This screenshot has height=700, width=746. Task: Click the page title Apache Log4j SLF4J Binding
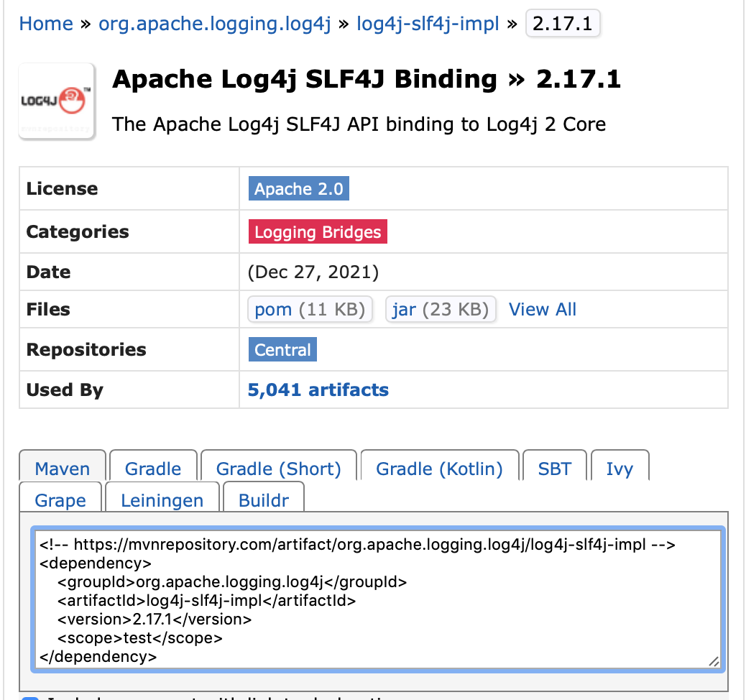[305, 79]
